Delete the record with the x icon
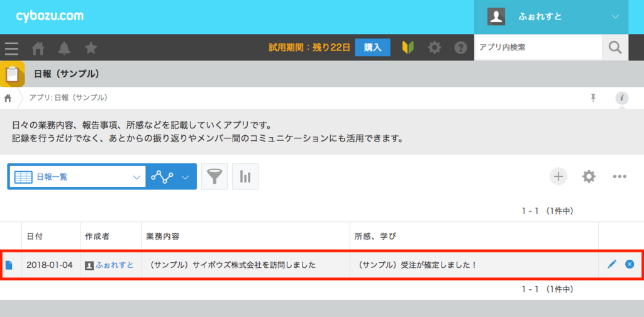 pyautogui.click(x=629, y=264)
